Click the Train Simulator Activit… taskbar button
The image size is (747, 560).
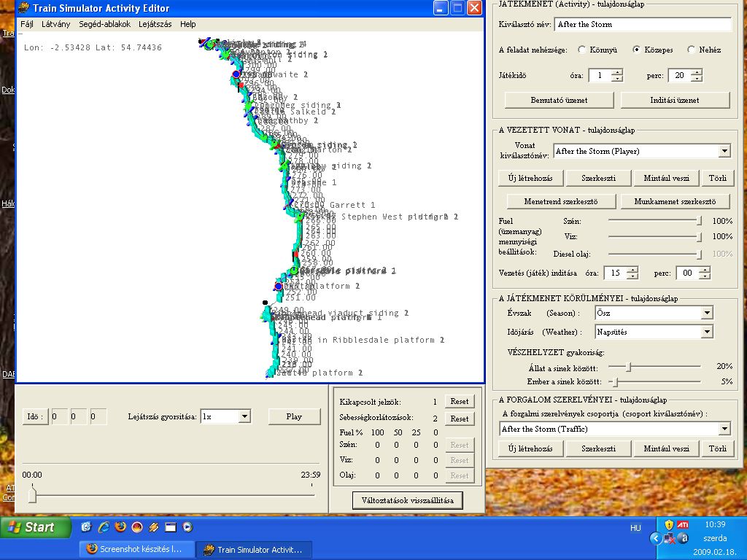tap(255, 550)
